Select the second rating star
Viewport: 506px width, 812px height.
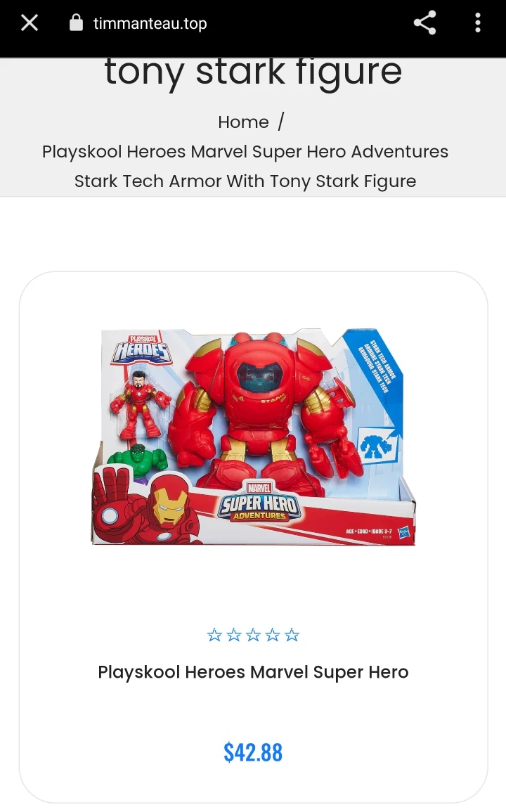coord(234,635)
